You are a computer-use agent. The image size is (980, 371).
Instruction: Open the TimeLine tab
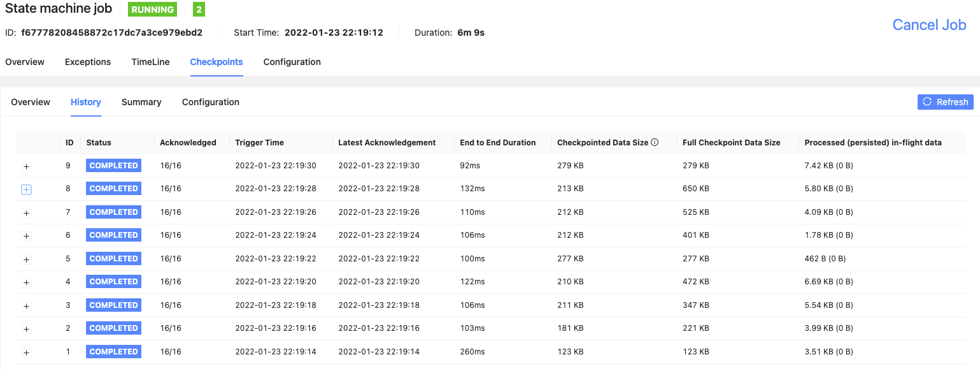coord(150,62)
